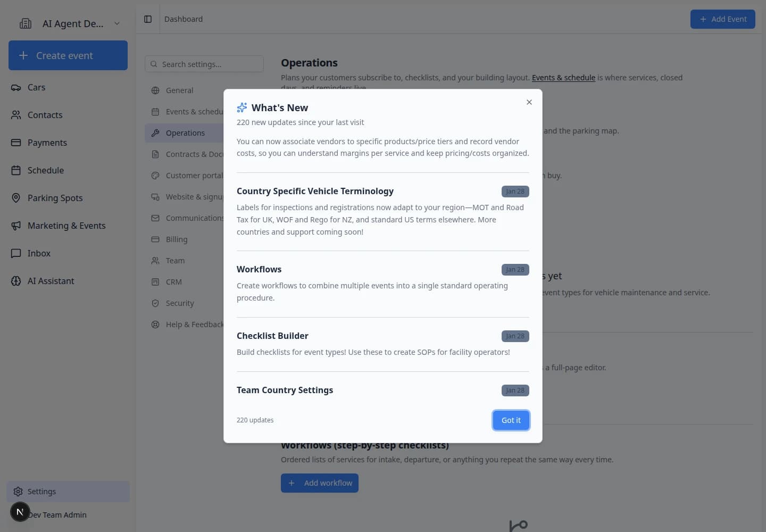The height and width of the screenshot is (532, 766).
Task: Click the Team users icon
Action: 155,261
